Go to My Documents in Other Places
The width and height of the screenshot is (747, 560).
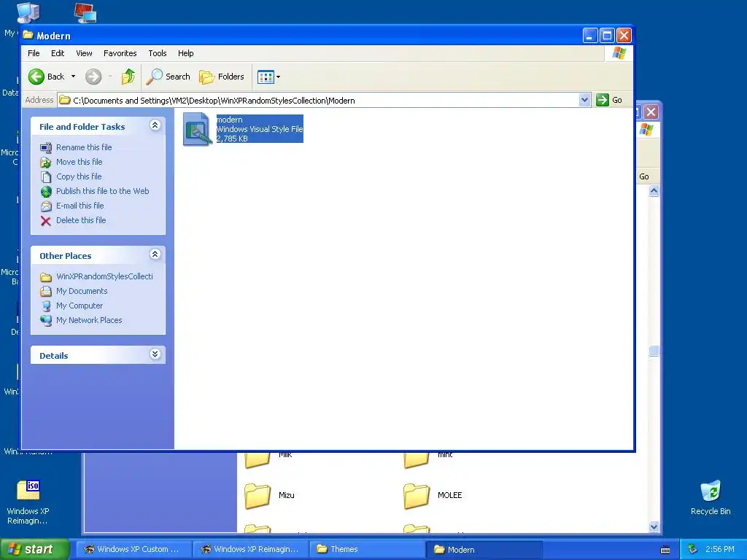(x=82, y=291)
